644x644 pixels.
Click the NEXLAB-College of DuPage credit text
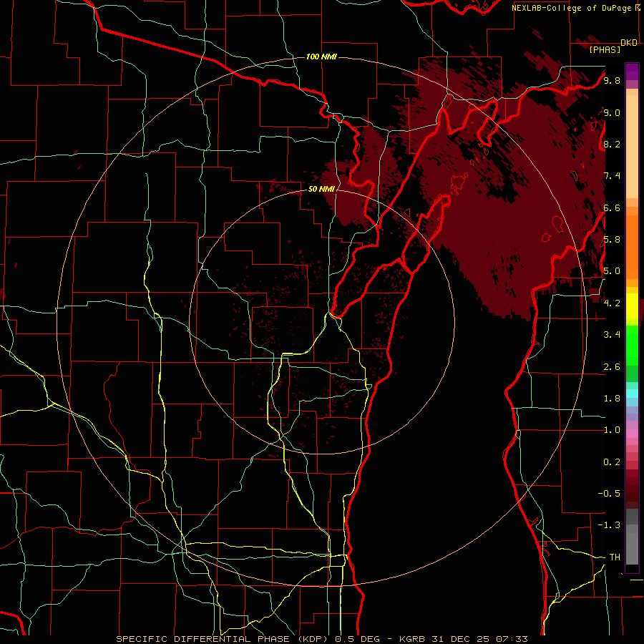[x=572, y=8]
